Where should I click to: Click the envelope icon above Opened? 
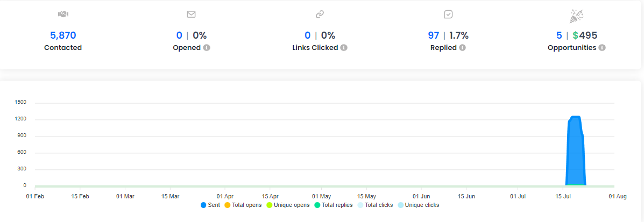[191, 15]
